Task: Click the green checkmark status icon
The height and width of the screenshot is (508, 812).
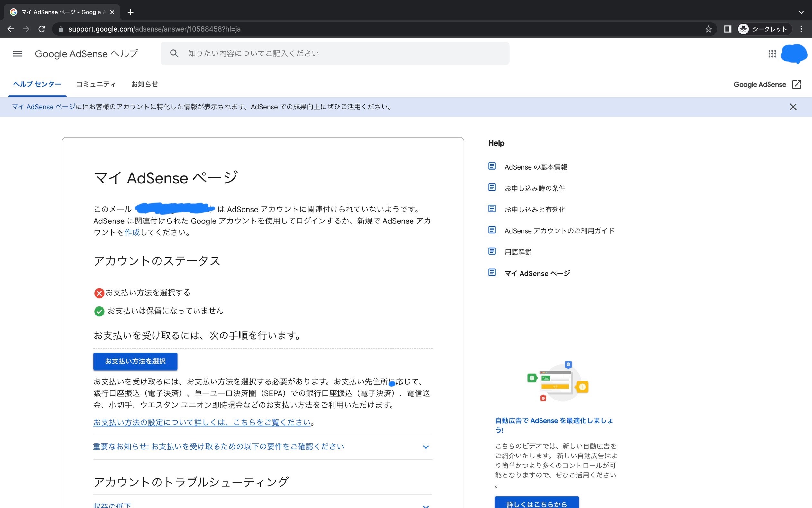Action: pyautogui.click(x=99, y=311)
